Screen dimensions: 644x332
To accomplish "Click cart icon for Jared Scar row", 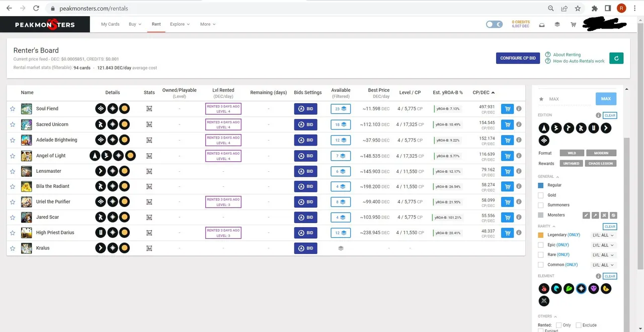I will (507, 217).
